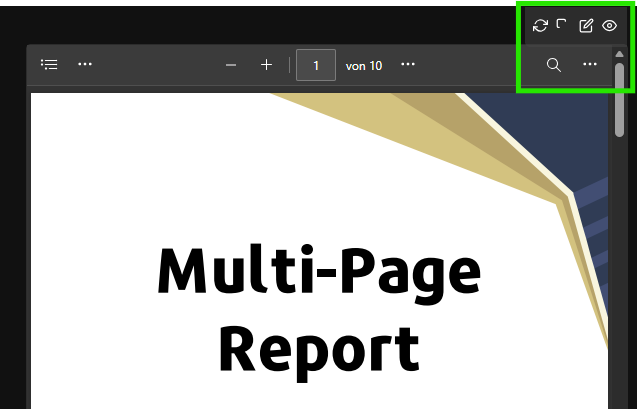Click the corner bracket icon beside refresh
Image resolution: width=637 pixels, height=409 pixels.
[562, 24]
